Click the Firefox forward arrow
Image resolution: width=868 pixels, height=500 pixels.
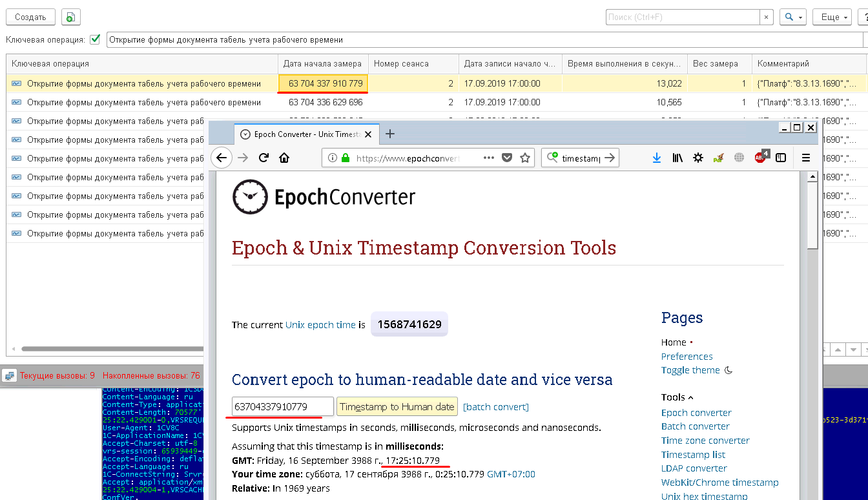tap(243, 158)
